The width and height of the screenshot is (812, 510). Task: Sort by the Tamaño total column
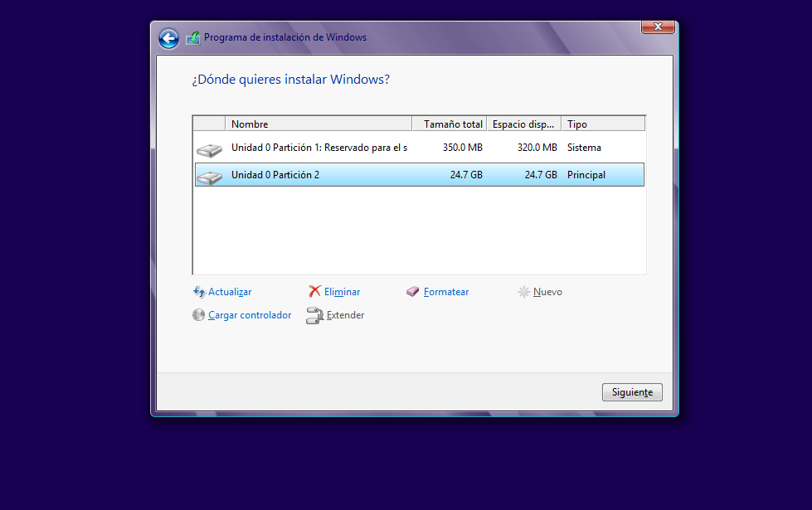[x=449, y=124]
